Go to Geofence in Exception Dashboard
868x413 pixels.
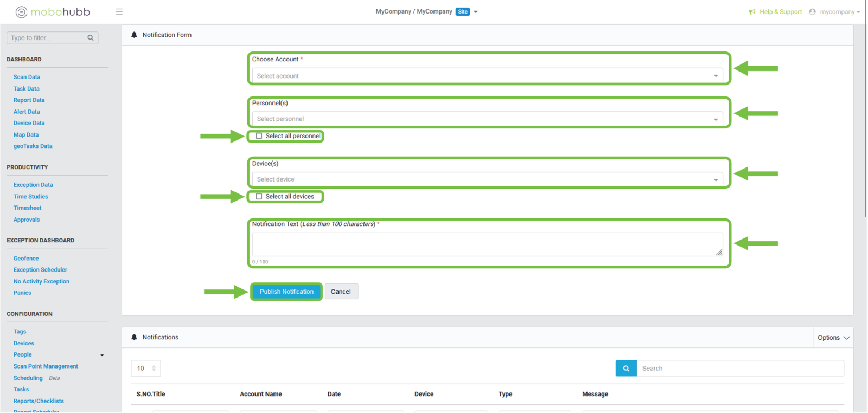click(x=26, y=259)
